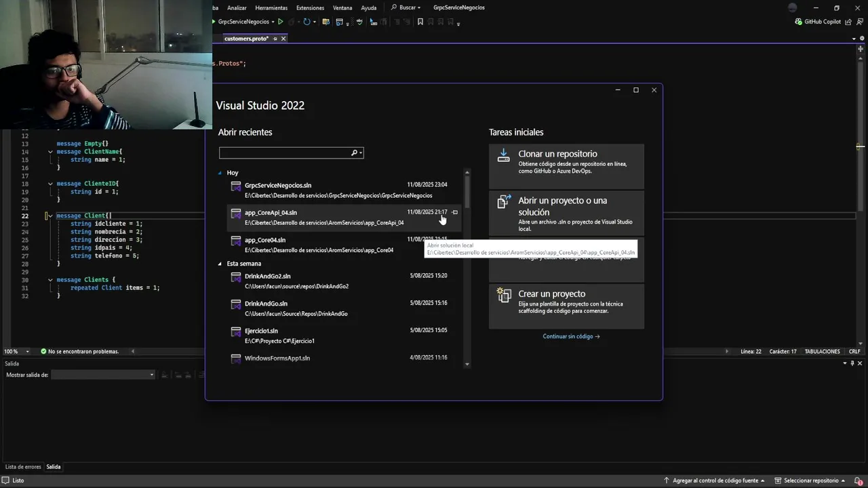The height and width of the screenshot is (488, 868).
Task: Click the search magnifier in Abrir recientes box
Action: (354, 153)
